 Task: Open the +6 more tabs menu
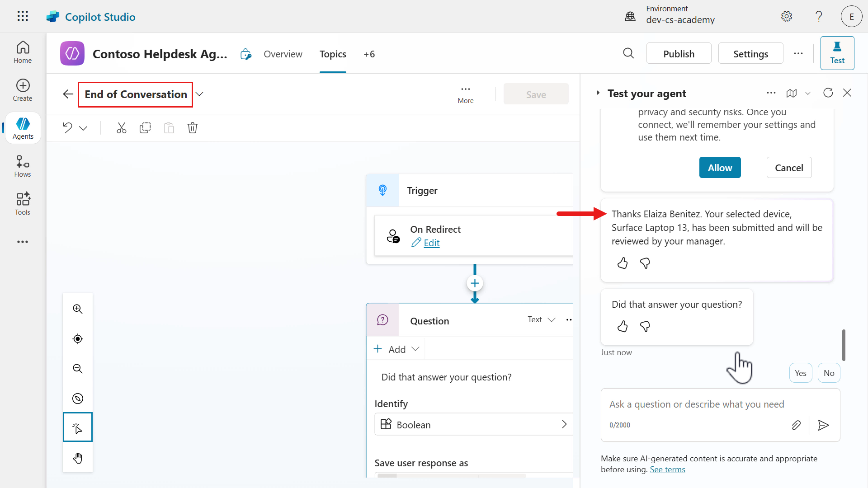pyautogui.click(x=369, y=54)
